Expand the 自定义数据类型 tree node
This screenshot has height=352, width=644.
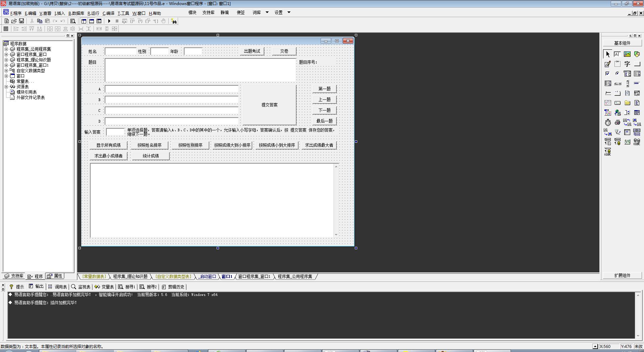(6, 71)
